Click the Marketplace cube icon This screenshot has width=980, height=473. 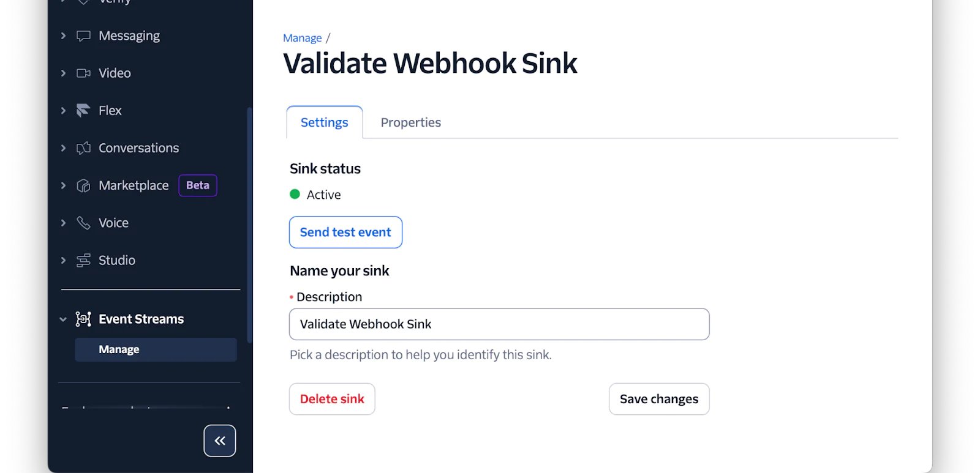[83, 185]
